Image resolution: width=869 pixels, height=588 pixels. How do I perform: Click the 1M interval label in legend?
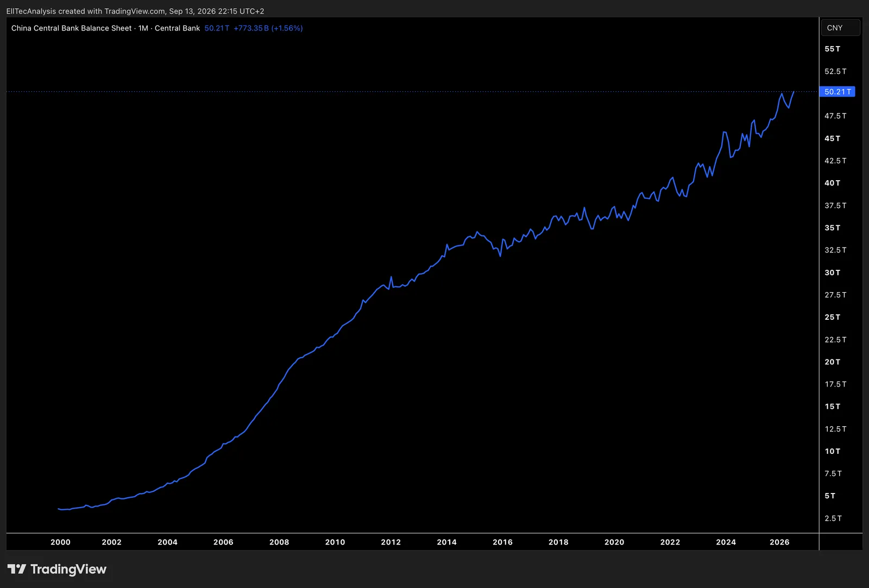click(x=143, y=28)
